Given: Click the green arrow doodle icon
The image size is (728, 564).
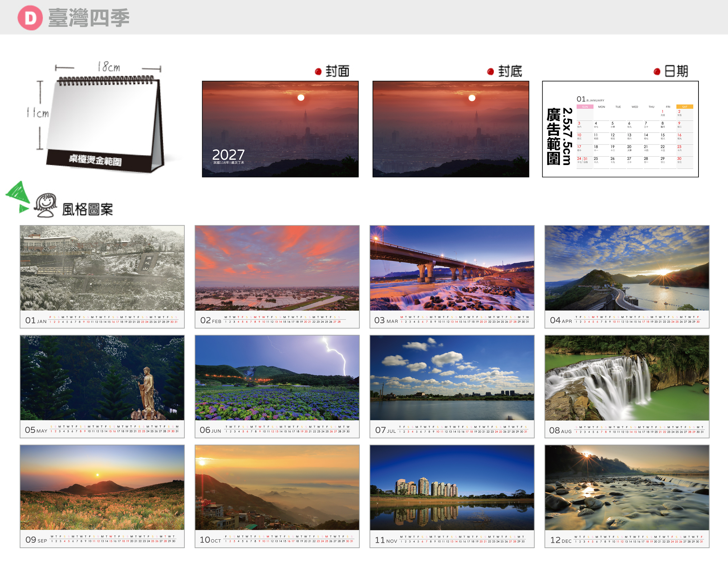Looking at the screenshot, I should click(x=18, y=197).
